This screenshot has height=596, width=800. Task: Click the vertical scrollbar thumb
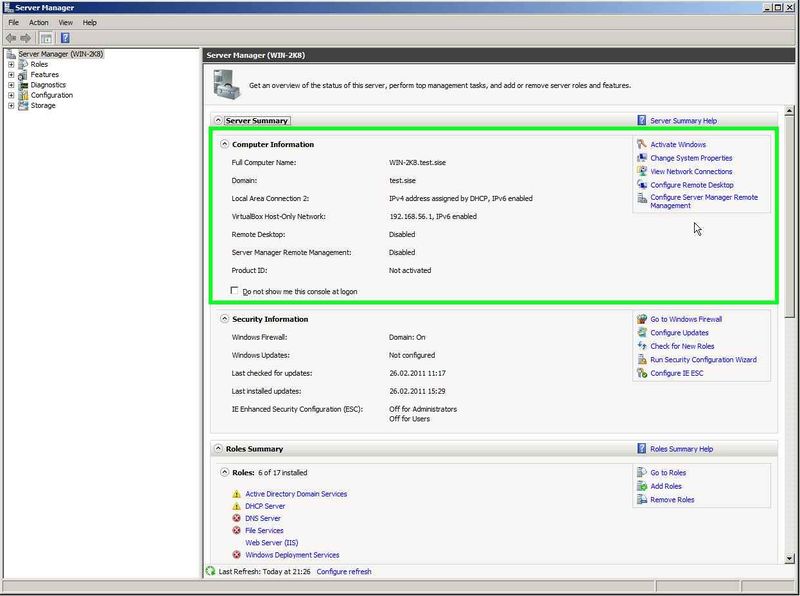click(x=789, y=217)
